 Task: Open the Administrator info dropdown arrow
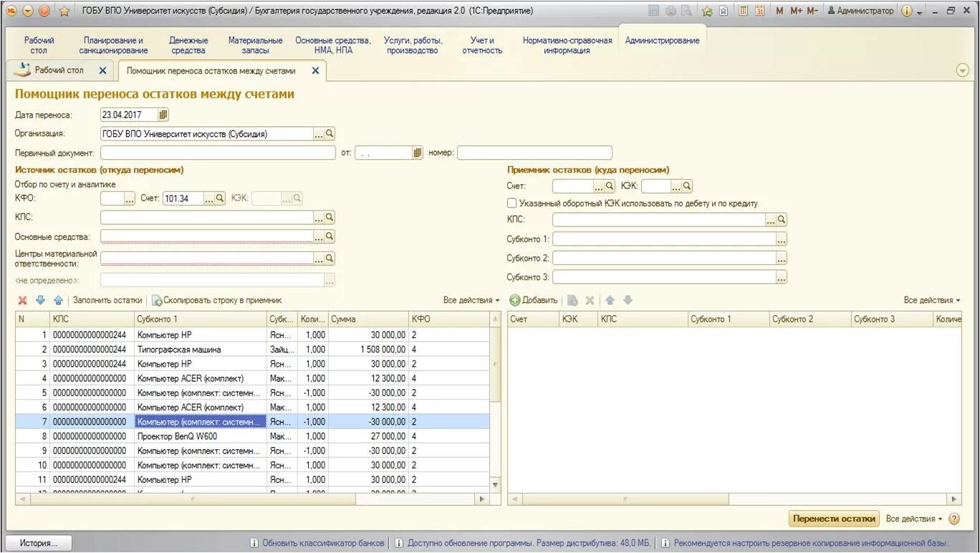(920, 11)
